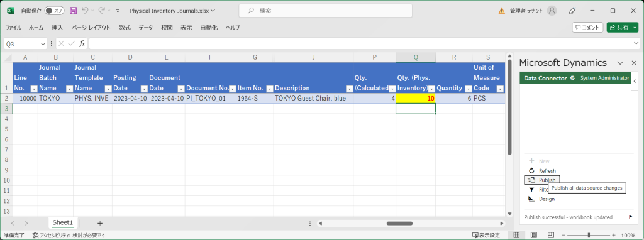Click the コメント comments button
Viewport: 644px width, 240px height.
(x=587, y=28)
